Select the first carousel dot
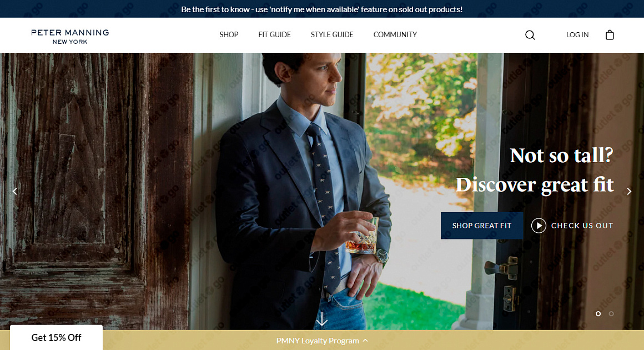 coord(598,313)
